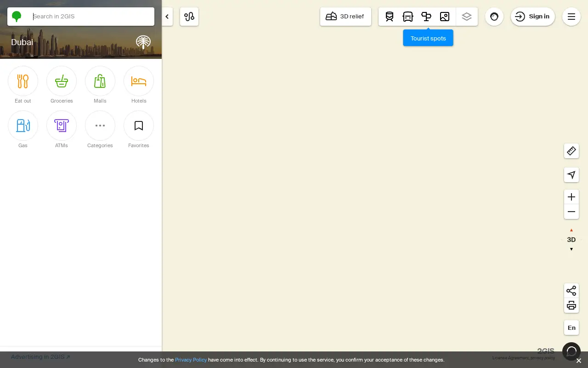
Task: Select the ruler distance measurement tool
Action: point(571,151)
